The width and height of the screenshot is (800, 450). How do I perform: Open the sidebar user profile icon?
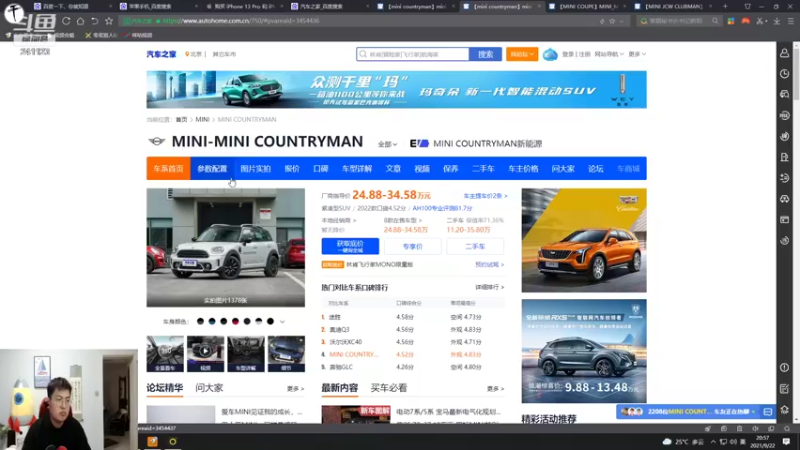[785, 53]
